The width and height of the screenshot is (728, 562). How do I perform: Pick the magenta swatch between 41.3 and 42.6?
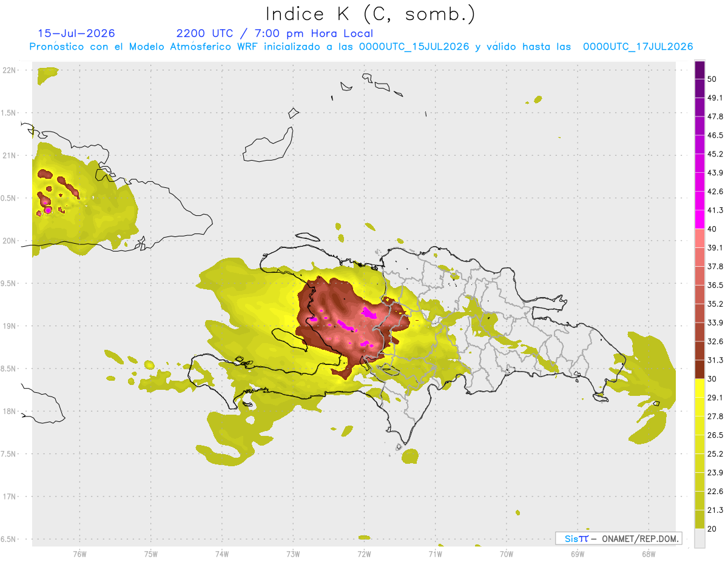[699, 201]
